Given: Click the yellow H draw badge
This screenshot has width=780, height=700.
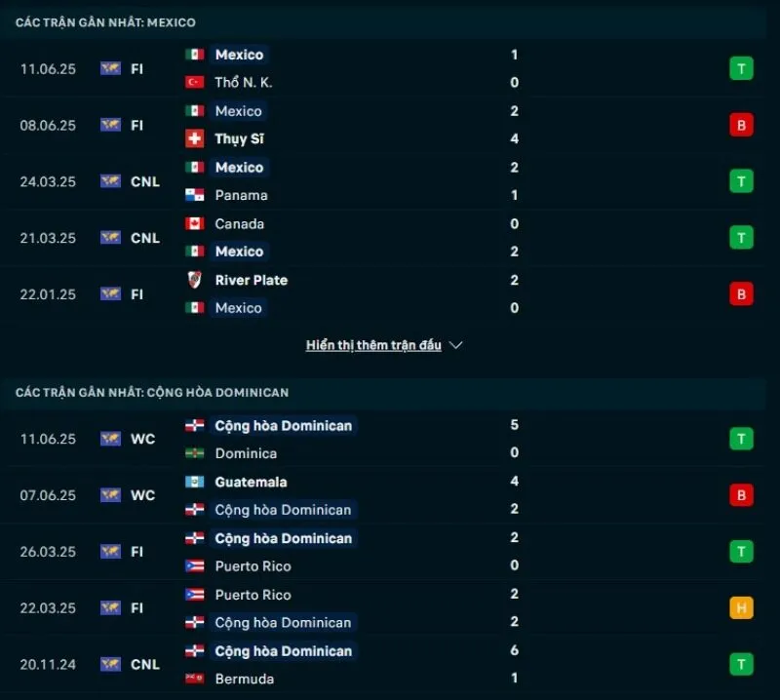Looking at the screenshot, I should (x=741, y=608).
